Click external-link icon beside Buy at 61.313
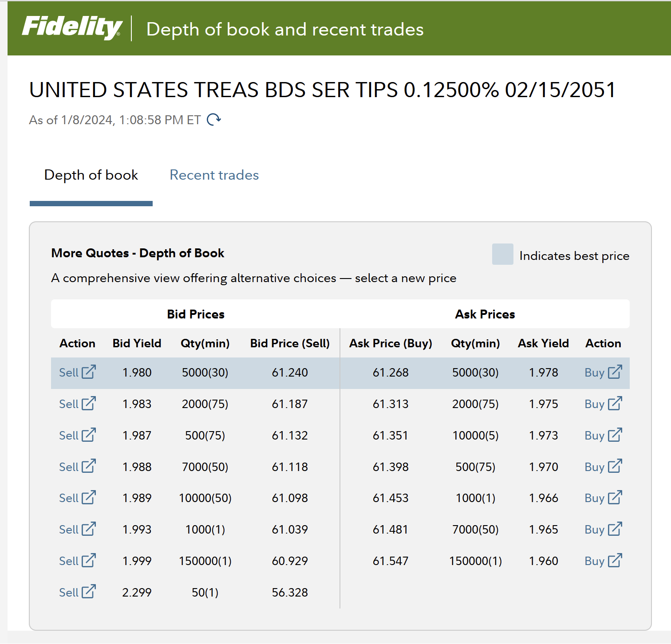This screenshot has height=644, width=671. (615, 403)
